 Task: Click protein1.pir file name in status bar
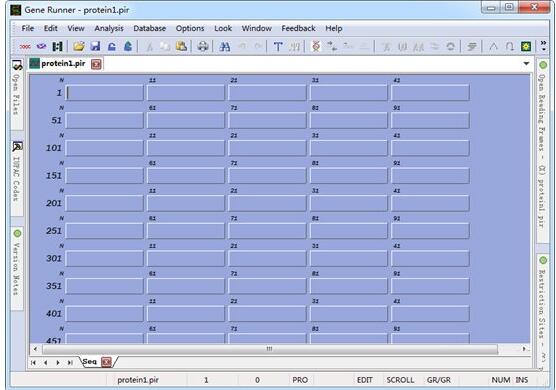[138, 380]
